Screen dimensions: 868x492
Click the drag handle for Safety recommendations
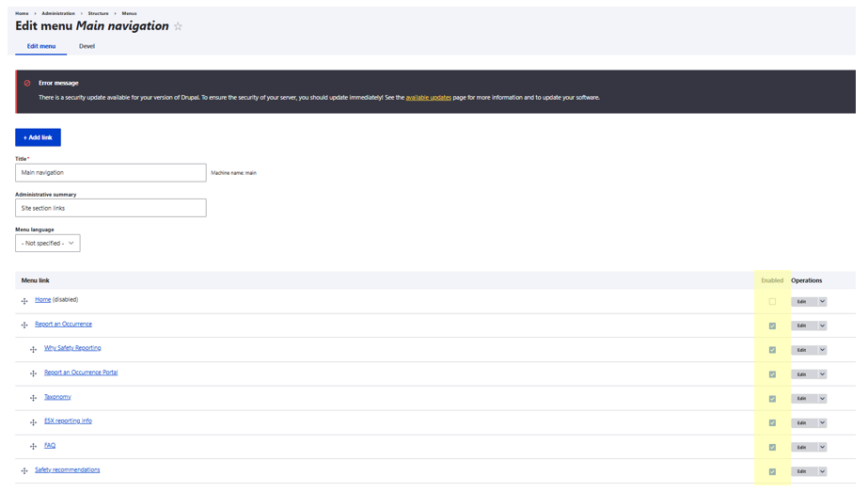[24, 471]
